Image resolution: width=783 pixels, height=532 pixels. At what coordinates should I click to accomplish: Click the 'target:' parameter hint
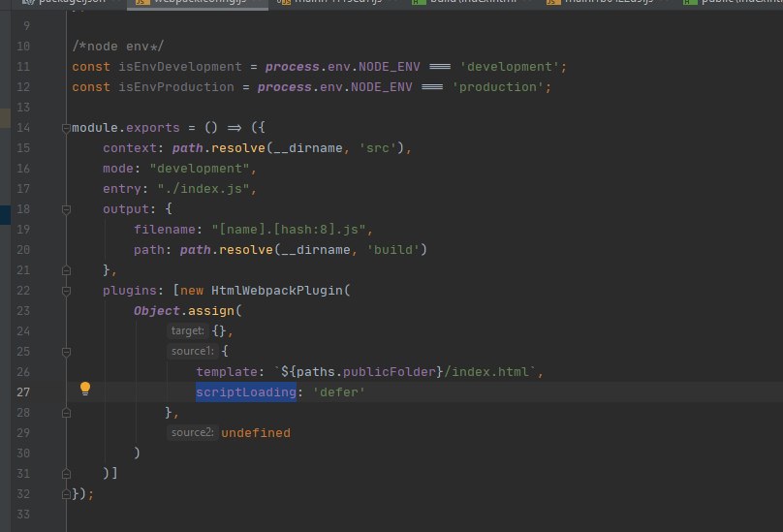point(187,330)
